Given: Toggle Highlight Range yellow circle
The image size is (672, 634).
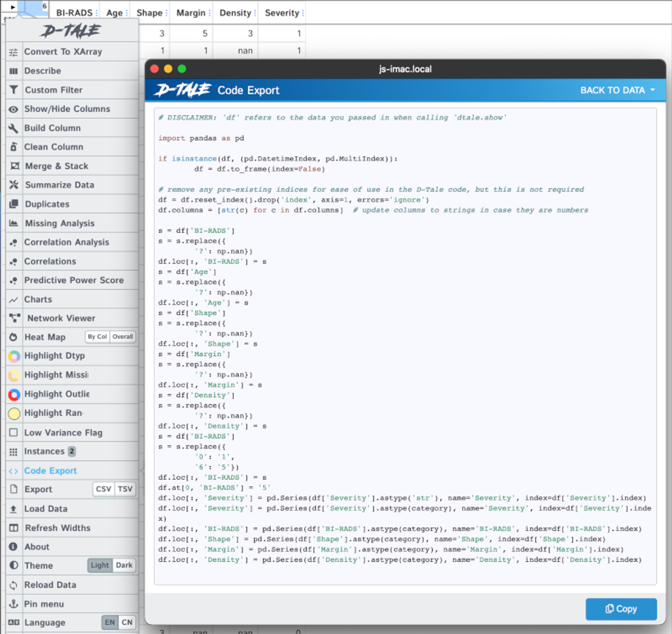Looking at the screenshot, I should tap(14, 414).
